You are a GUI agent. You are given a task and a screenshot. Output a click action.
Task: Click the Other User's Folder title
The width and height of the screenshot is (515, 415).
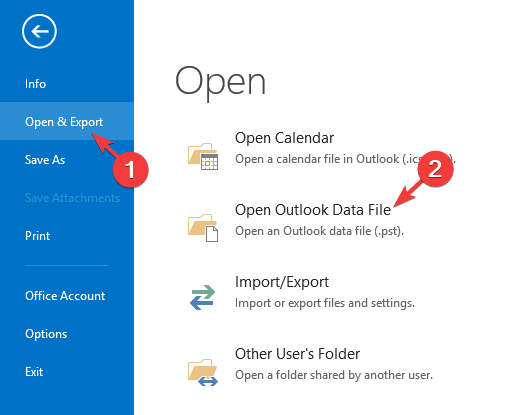(297, 354)
